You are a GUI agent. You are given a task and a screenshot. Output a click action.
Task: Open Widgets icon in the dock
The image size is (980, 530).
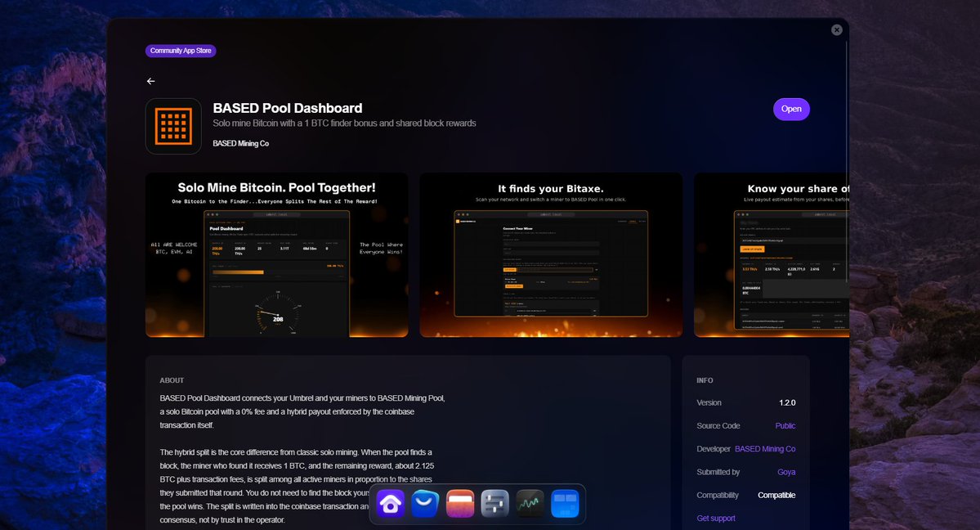coord(565,504)
